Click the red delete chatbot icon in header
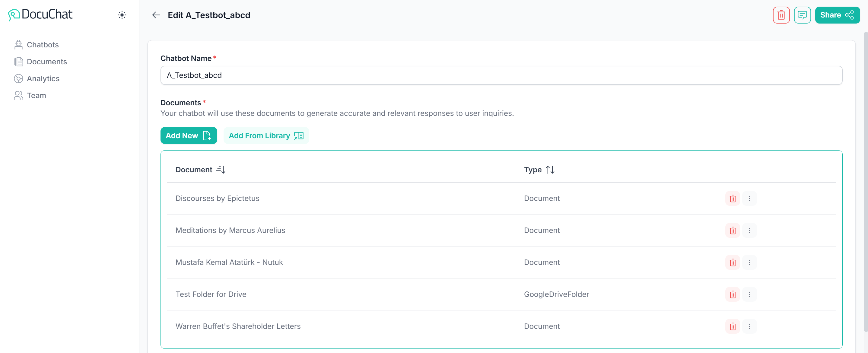Screen dimensions: 868x353 point(781,15)
